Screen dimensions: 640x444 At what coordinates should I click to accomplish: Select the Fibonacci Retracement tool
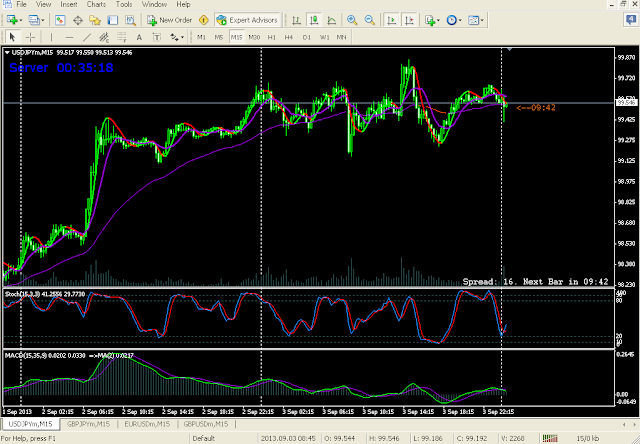pyautogui.click(x=122, y=37)
